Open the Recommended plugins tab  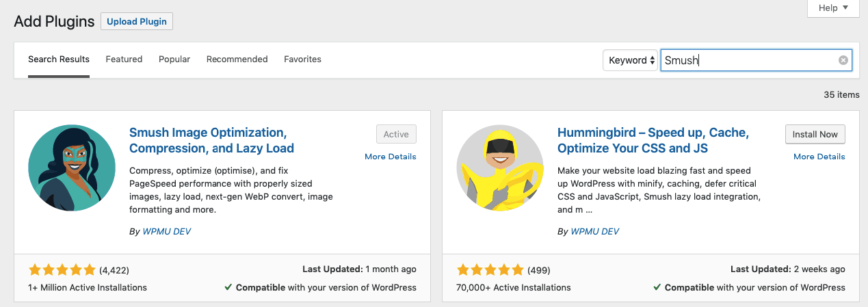237,59
